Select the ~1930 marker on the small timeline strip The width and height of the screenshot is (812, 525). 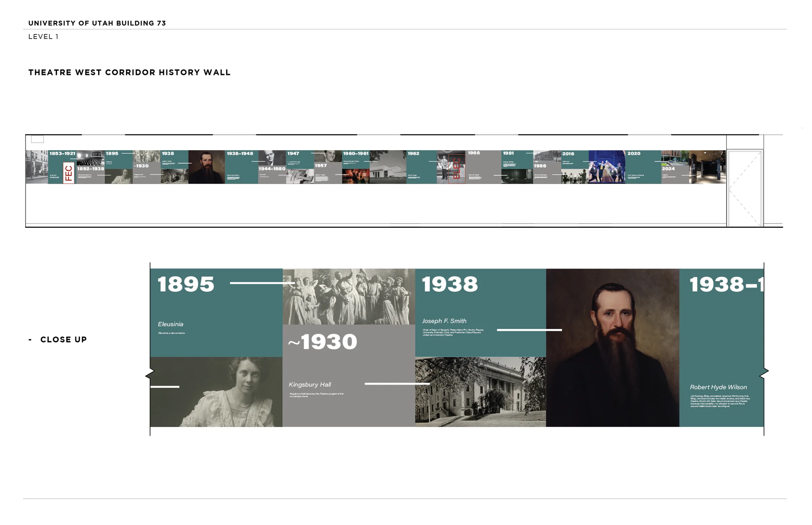tap(141, 166)
